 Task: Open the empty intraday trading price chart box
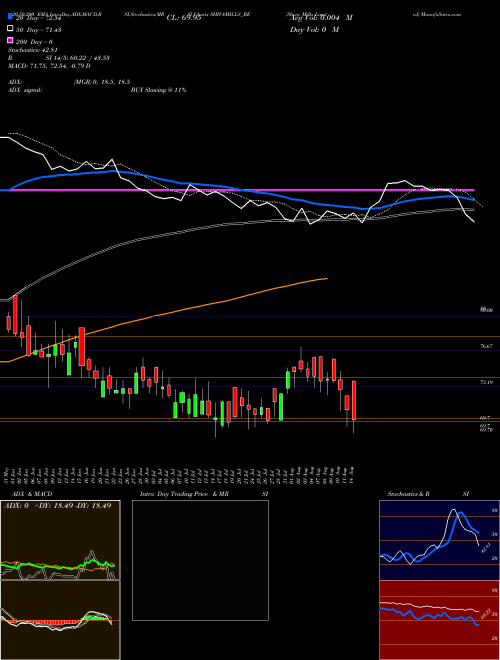[x=200, y=560]
